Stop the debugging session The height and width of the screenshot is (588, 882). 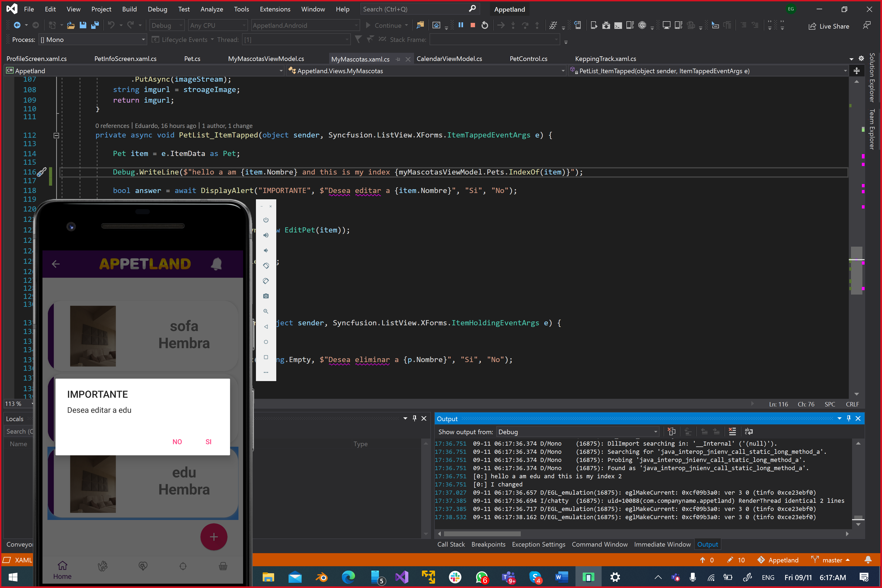pos(473,25)
